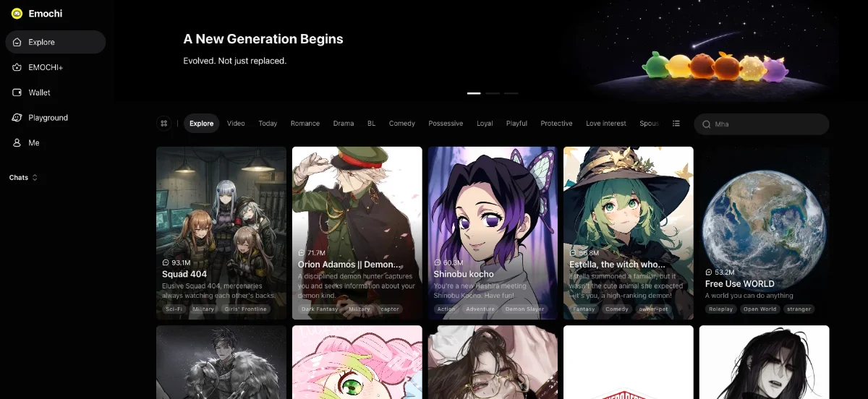The height and width of the screenshot is (399, 868).
Task: Select the BL filter tab
Action: (371, 124)
